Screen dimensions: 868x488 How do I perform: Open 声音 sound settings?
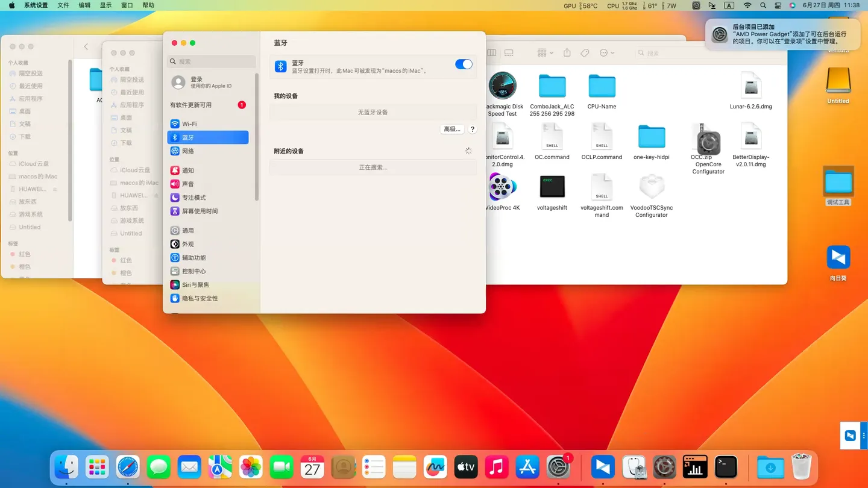(188, 184)
